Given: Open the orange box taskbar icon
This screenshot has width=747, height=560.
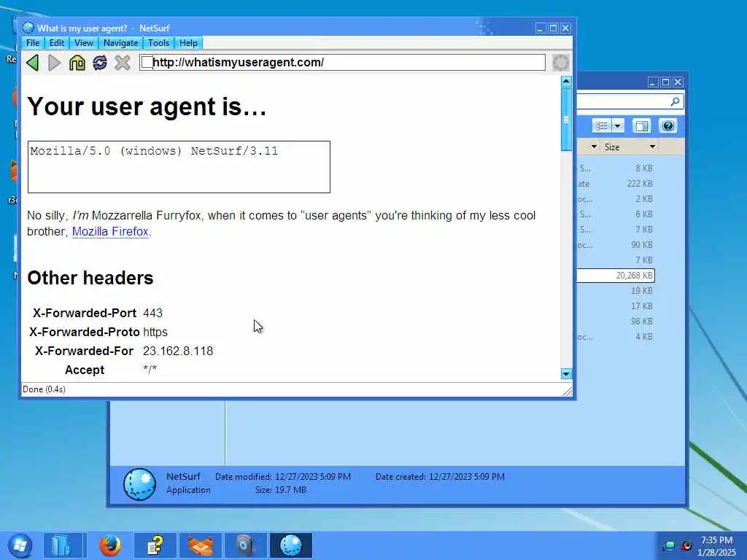Looking at the screenshot, I should click(x=200, y=545).
